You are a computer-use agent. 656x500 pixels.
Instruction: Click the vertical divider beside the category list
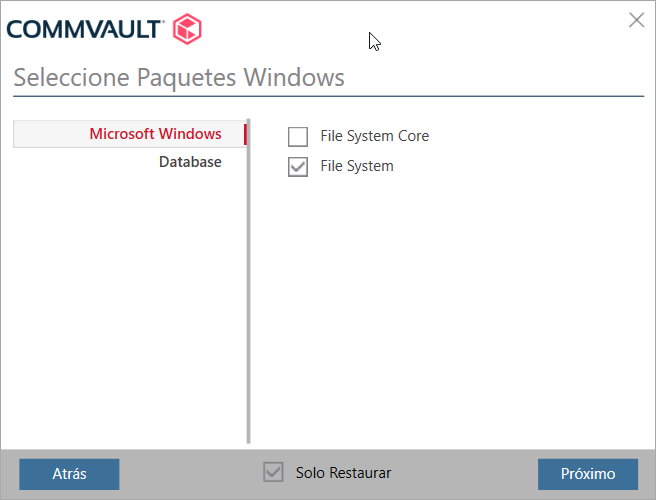[x=248, y=300]
